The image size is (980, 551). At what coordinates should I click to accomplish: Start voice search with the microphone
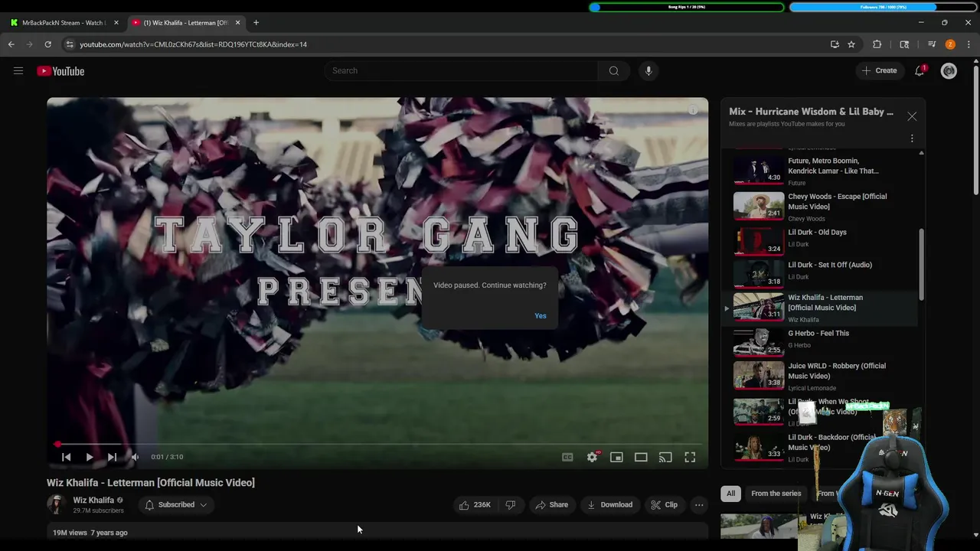648,70
